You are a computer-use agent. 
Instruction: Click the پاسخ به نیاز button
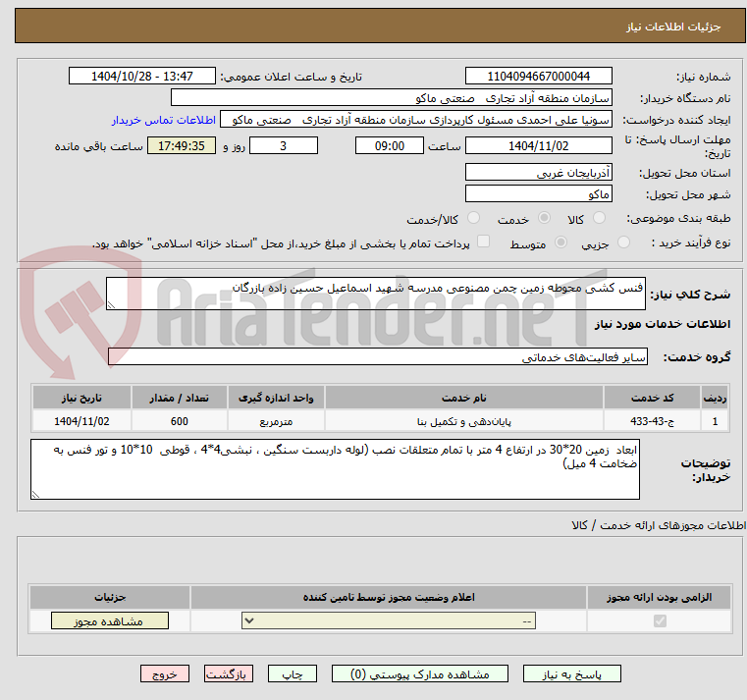click(572, 674)
